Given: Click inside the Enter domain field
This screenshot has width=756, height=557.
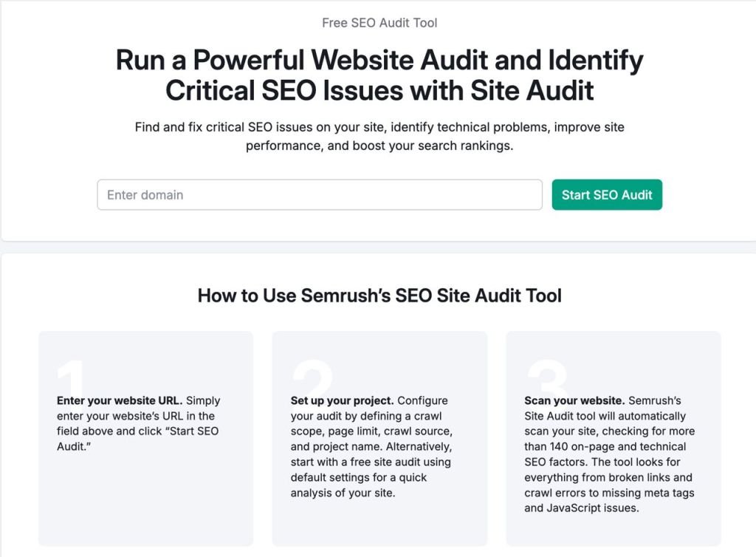Looking at the screenshot, I should [x=320, y=194].
